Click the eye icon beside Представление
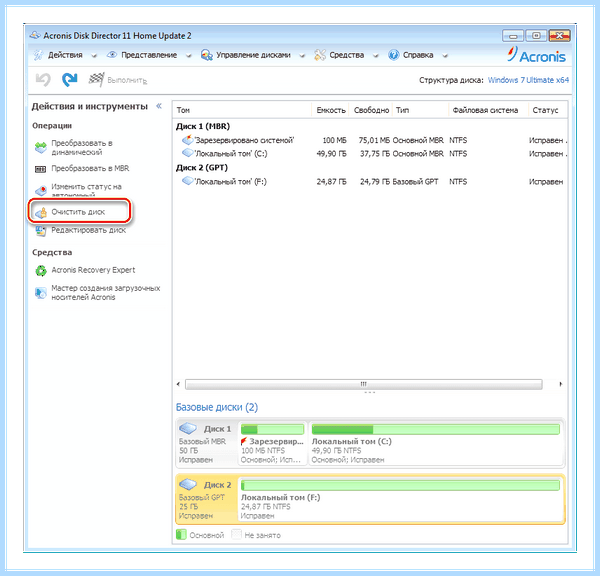This screenshot has height=576, width=600. coord(112,55)
